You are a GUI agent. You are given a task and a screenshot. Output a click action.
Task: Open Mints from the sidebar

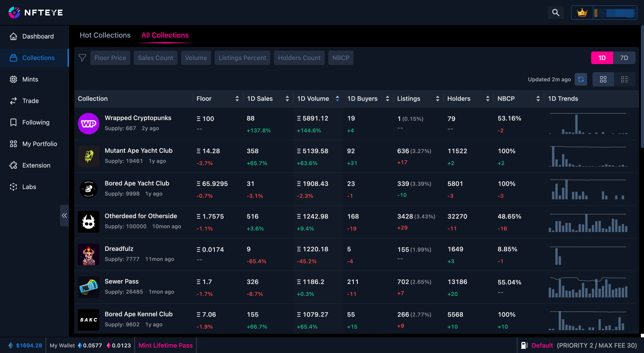[30, 79]
